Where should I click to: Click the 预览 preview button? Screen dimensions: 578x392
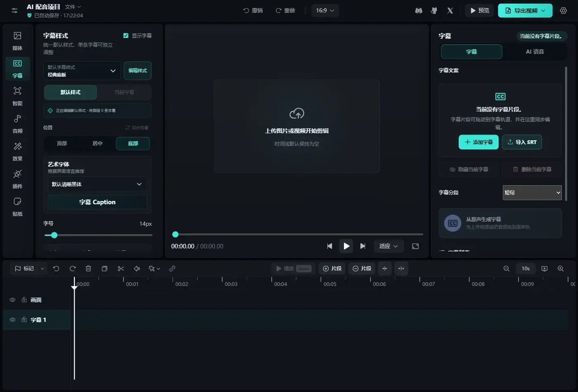click(x=480, y=11)
